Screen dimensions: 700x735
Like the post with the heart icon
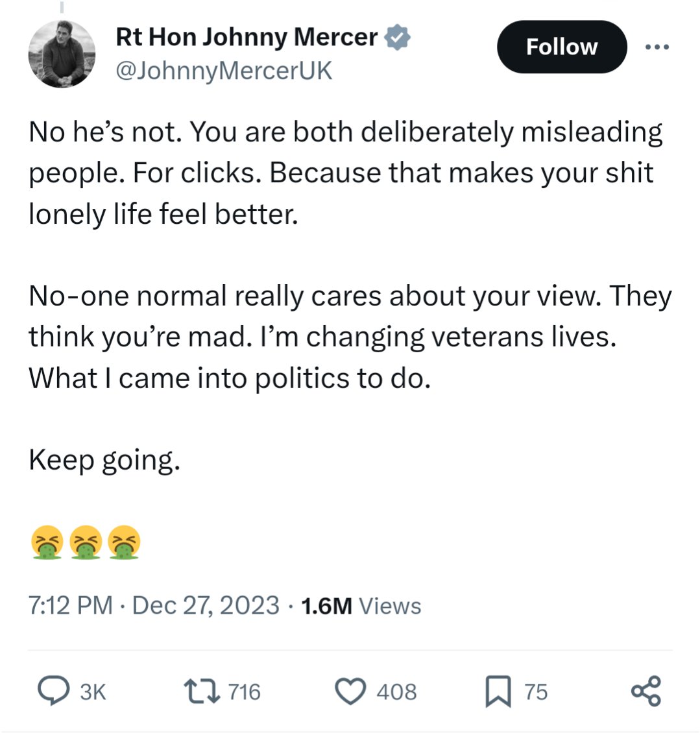(x=350, y=692)
